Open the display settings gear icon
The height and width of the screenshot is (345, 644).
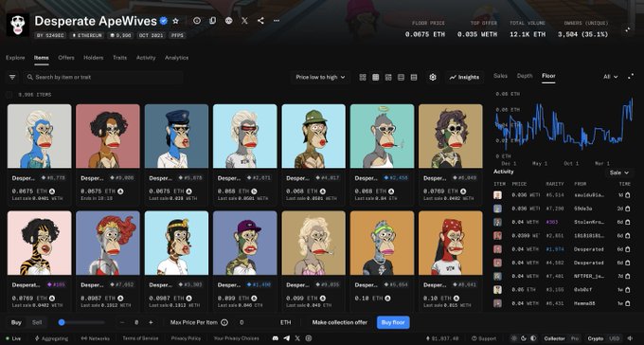tap(433, 78)
